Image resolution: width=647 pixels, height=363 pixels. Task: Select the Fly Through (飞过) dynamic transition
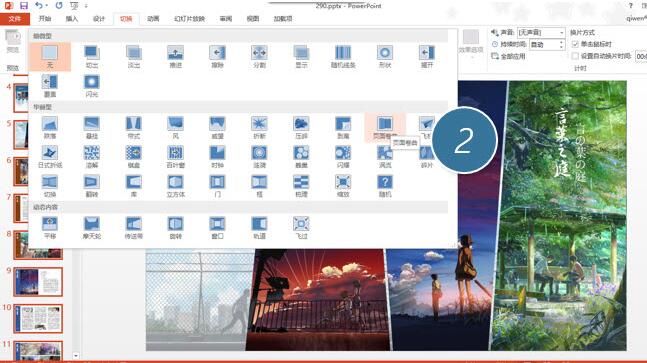point(301,228)
